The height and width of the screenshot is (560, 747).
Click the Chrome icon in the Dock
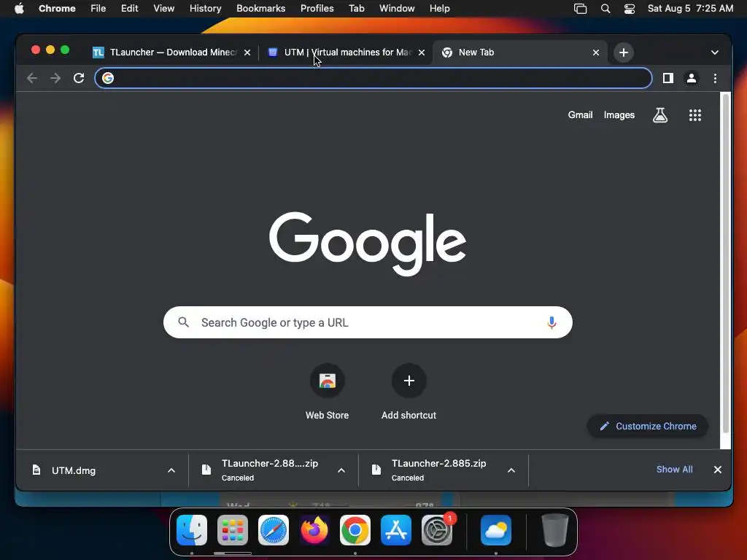tap(355, 530)
